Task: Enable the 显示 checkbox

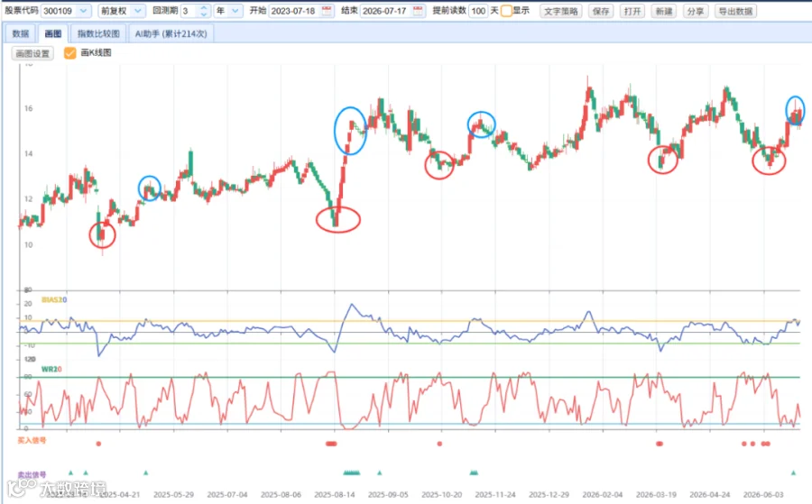Action: tap(506, 11)
